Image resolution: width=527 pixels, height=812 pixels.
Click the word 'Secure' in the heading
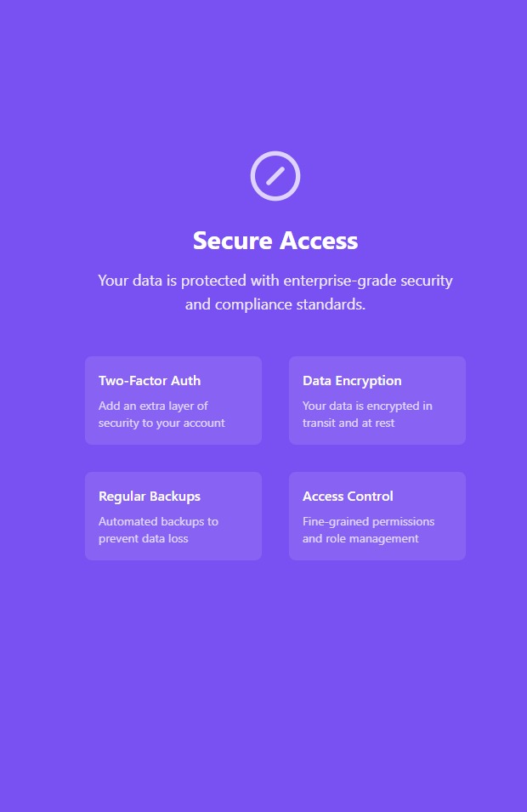(232, 241)
